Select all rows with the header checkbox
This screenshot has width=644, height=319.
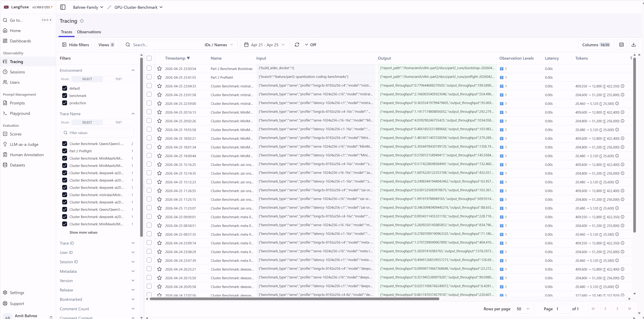[149, 58]
